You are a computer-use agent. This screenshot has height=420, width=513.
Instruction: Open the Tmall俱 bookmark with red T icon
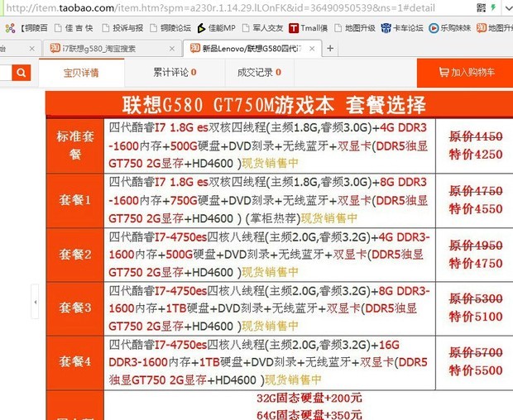pyautogui.click(x=308, y=28)
